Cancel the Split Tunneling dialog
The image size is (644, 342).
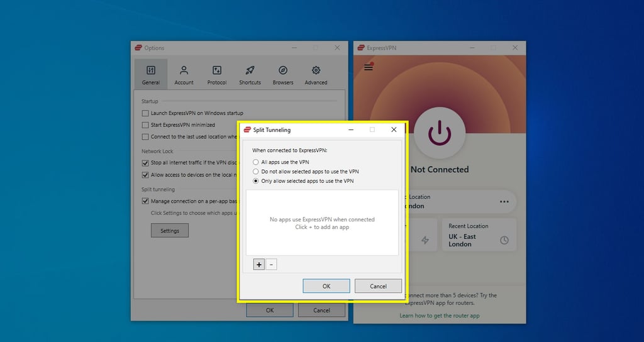pyautogui.click(x=378, y=286)
